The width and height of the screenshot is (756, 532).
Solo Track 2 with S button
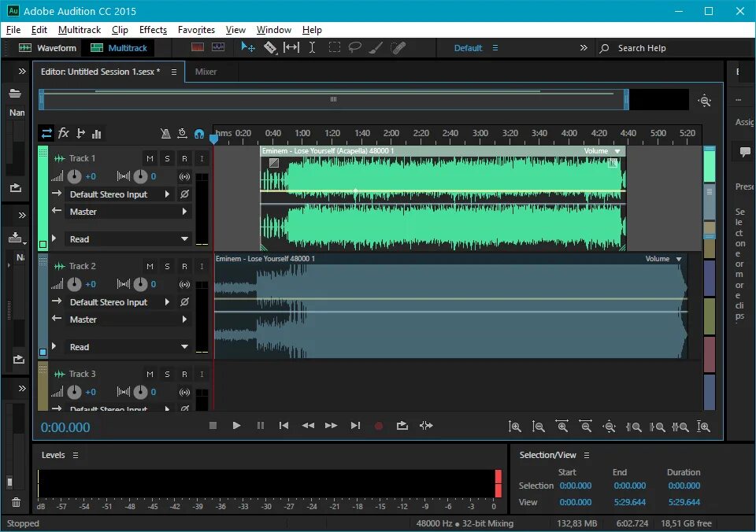(167, 267)
